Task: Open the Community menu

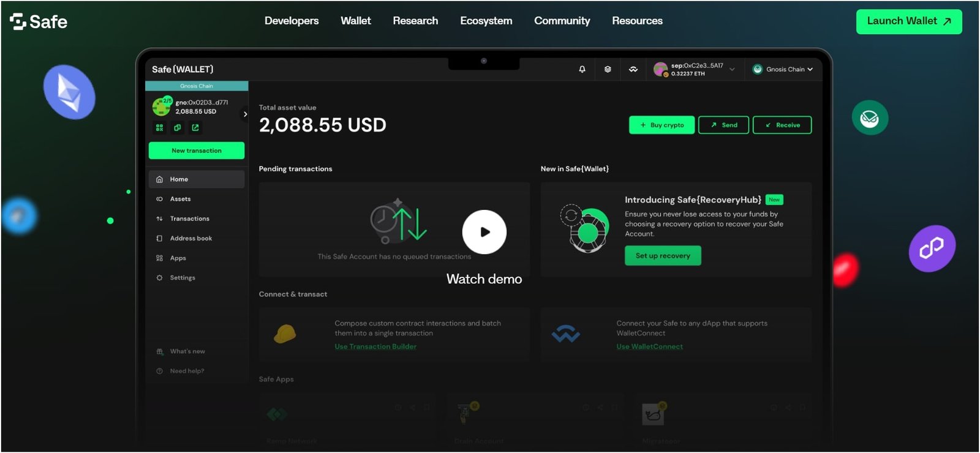Action: click(x=562, y=21)
